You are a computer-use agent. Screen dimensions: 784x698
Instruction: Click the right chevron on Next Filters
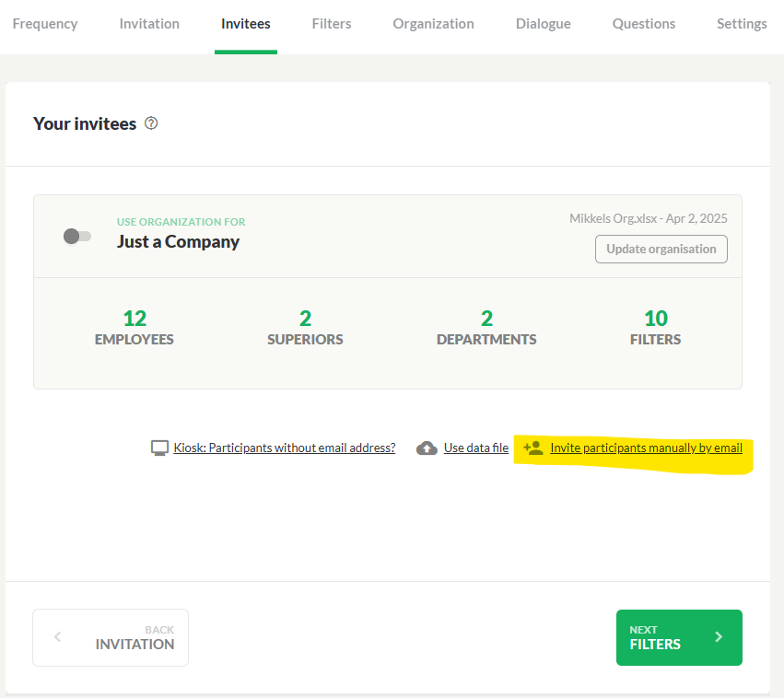[x=719, y=636]
